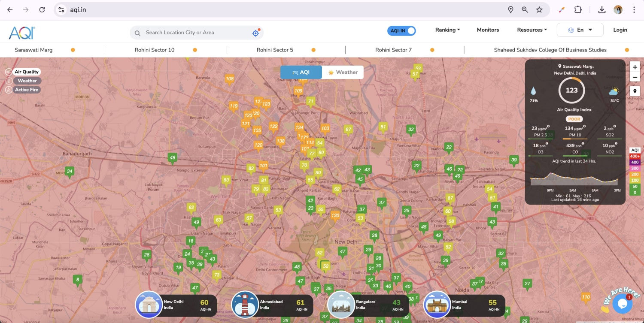Open the Monitors menu item
644x323 pixels.
tap(488, 30)
